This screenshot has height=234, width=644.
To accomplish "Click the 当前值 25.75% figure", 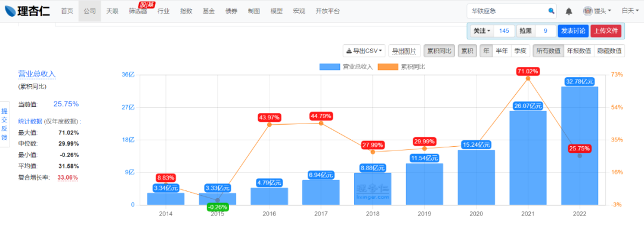I will [66, 104].
